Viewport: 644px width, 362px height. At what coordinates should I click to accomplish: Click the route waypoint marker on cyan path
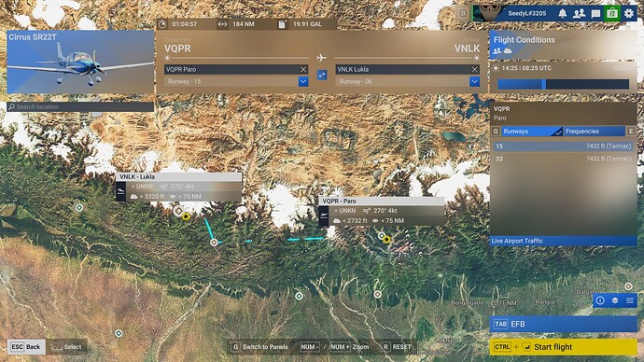pos(214,243)
